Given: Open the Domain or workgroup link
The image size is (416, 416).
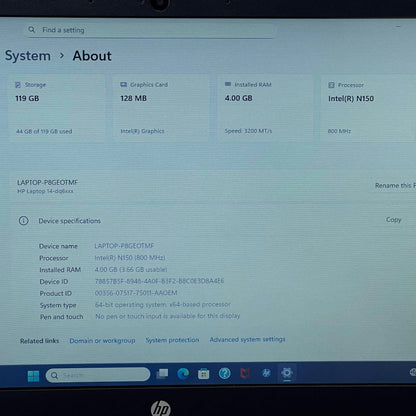Looking at the screenshot, I should click(x=102, y=341).
